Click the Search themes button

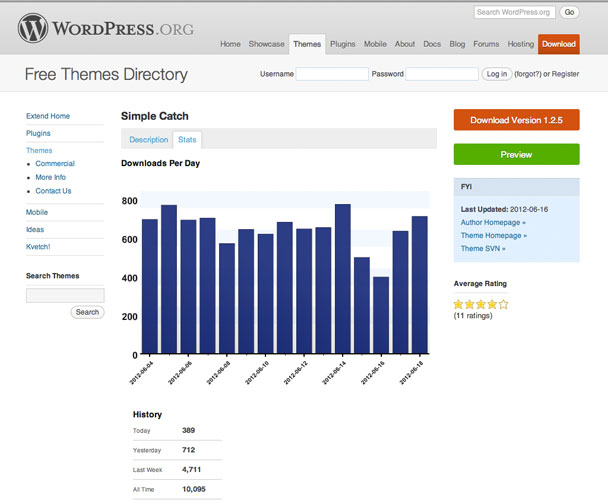click(x=87, y=312)
